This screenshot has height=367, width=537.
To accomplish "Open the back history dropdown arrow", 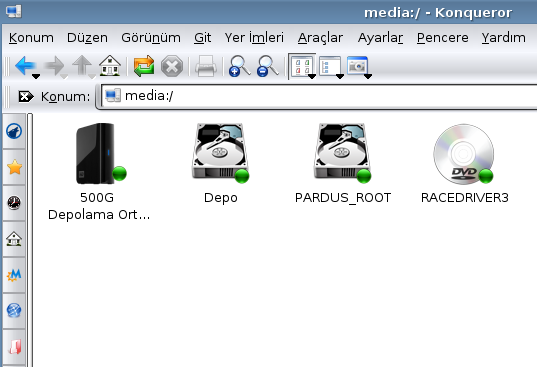I will (x=36, y=77).
